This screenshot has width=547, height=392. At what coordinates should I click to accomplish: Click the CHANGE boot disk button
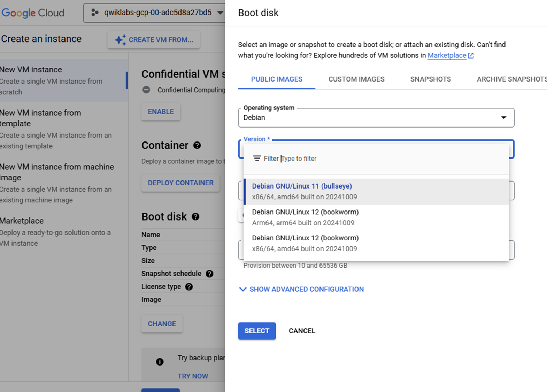[162, 324]
